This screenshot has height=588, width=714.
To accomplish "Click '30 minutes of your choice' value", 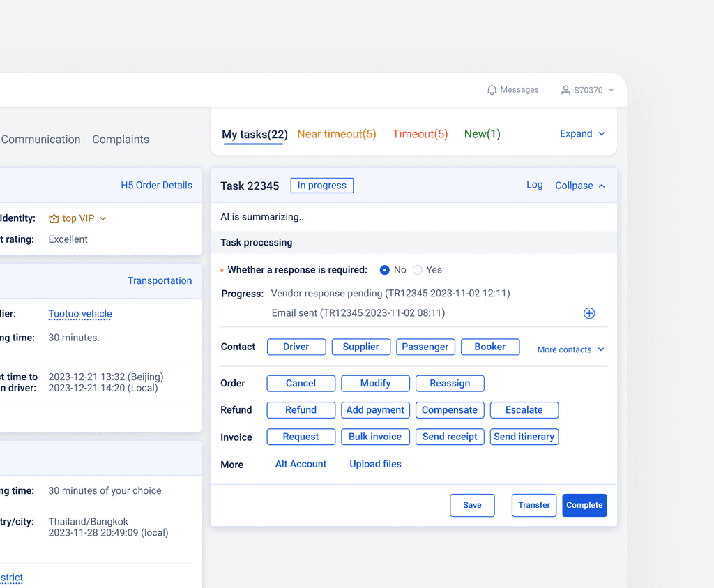I will coord(105,491).
